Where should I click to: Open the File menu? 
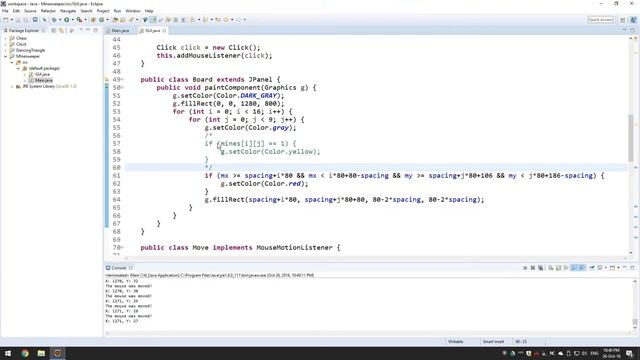click(x=5, y=11)
